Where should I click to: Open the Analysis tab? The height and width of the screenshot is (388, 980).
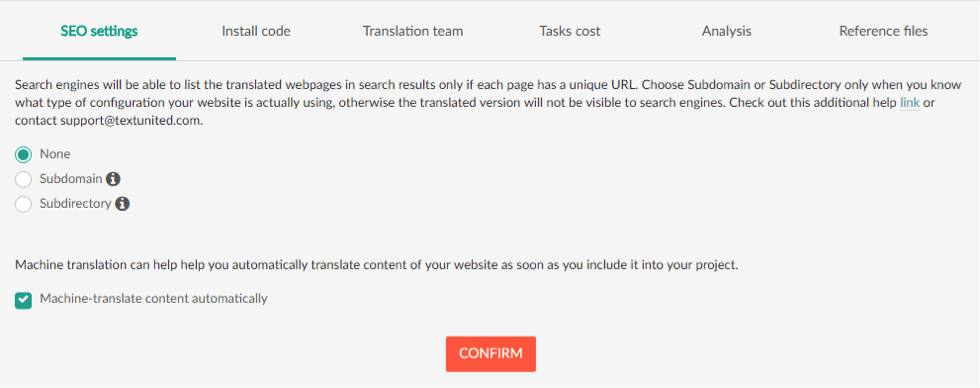(726, 31)
